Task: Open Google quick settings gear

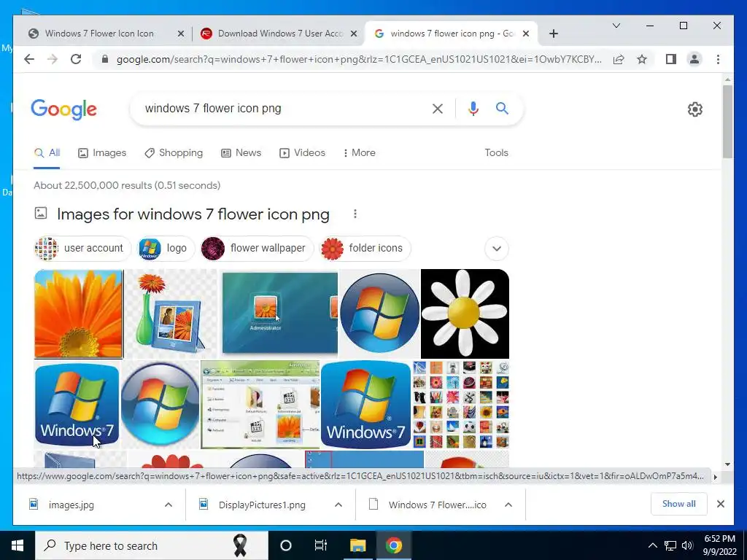Action: click(694, 109)
